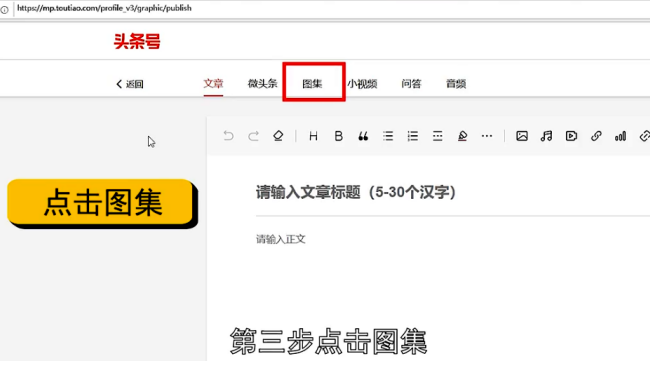The width and height of the screenshot is (650, 366).
Task: Insert a horizontal divider line icon
Action: pos(437,136)
